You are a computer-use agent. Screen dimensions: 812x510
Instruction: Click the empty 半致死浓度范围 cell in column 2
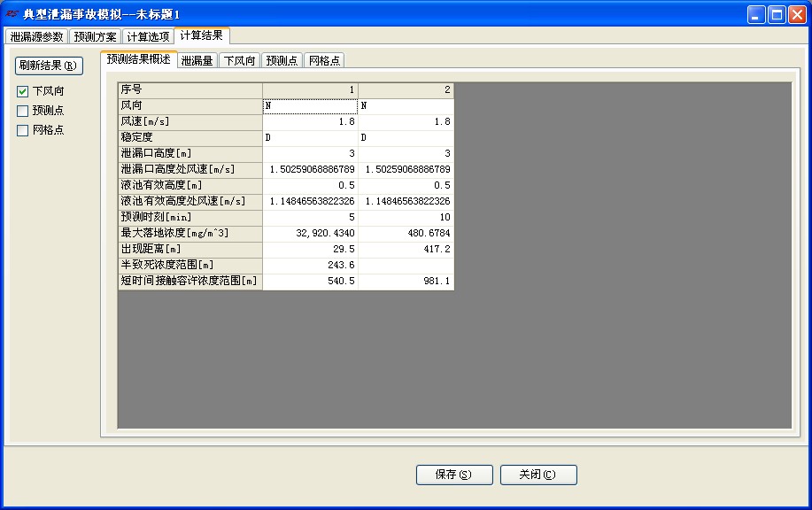(406, 265)
